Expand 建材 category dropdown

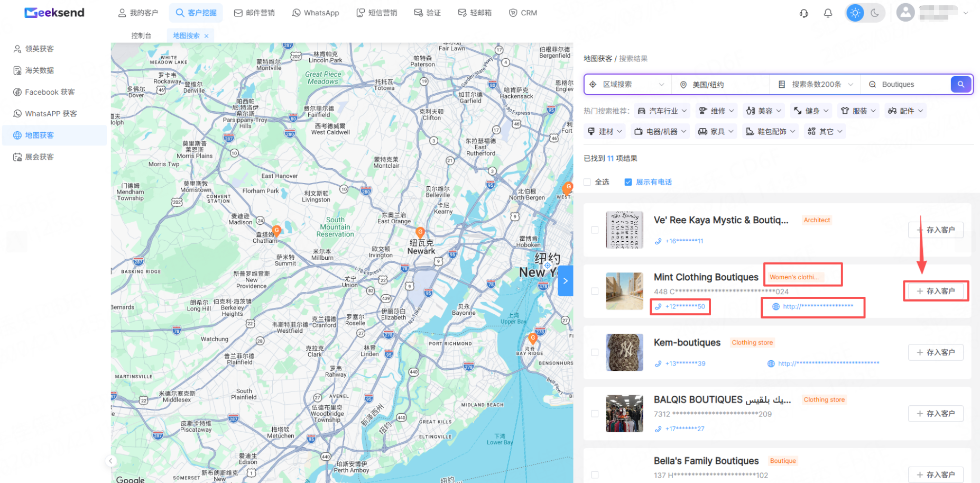605,132
